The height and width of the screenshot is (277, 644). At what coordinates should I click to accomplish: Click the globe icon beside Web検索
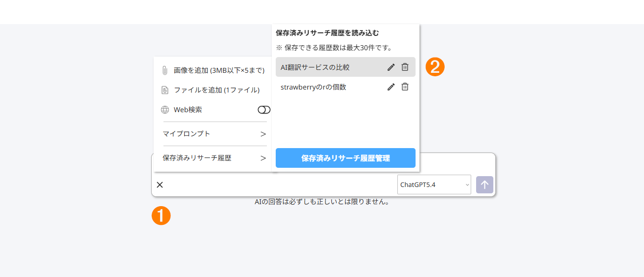click(165, 110)
